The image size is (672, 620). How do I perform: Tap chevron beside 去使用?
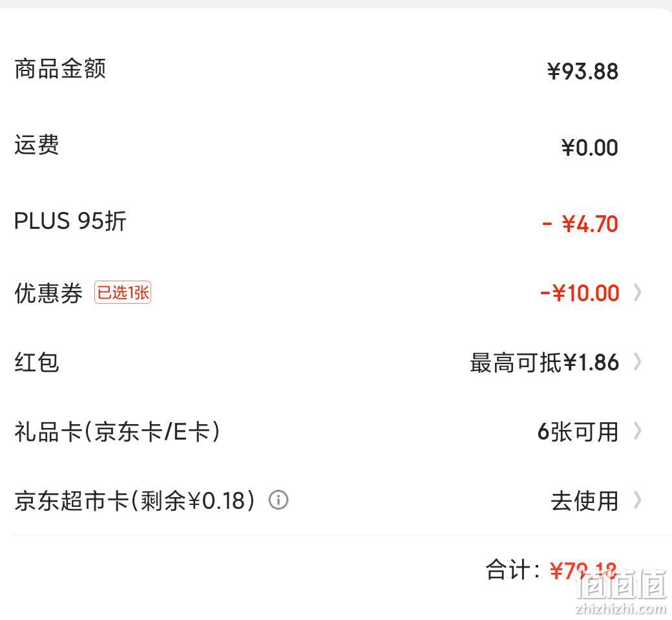[638, 500]
